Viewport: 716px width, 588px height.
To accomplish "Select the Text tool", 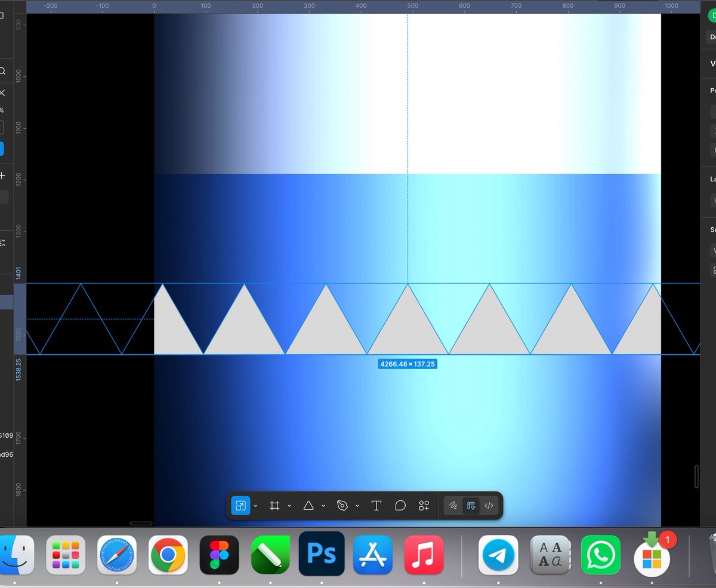I will (x=376, y=506).
